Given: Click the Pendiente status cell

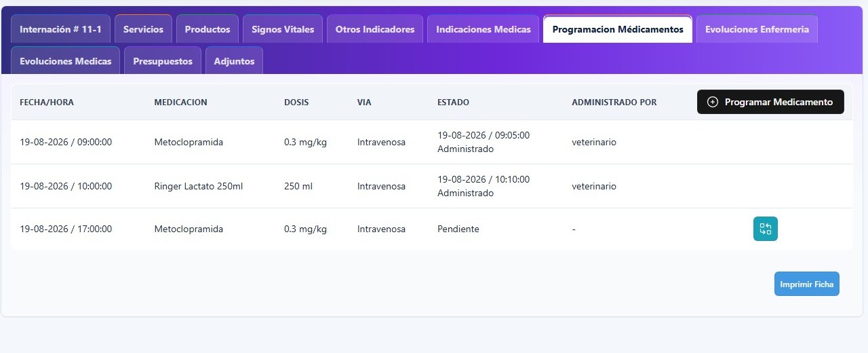Looking at the screenshot, I should [458, 229].
